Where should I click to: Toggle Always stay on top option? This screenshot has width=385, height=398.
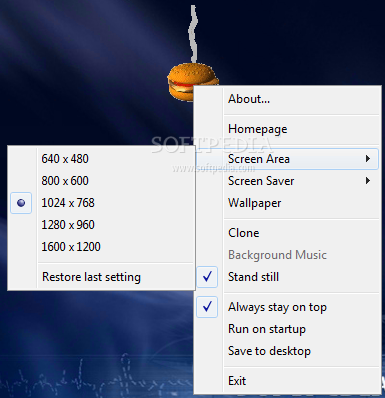pos(287,307)
